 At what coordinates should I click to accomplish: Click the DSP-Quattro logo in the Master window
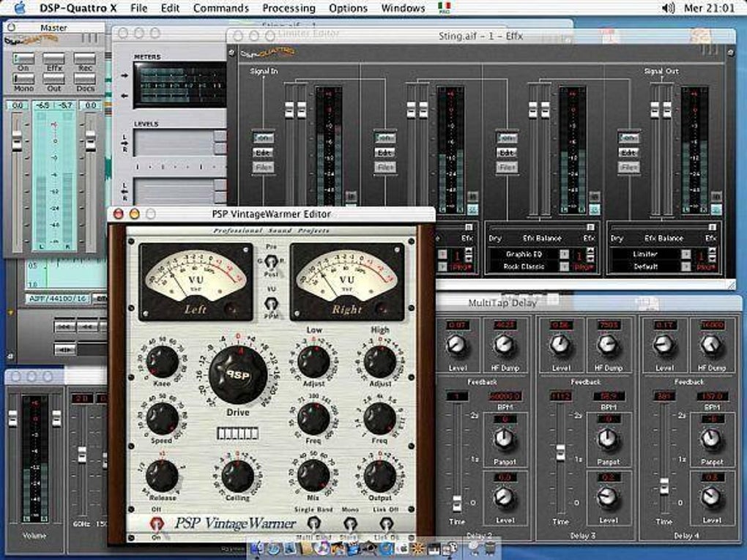tap(31, 40)
